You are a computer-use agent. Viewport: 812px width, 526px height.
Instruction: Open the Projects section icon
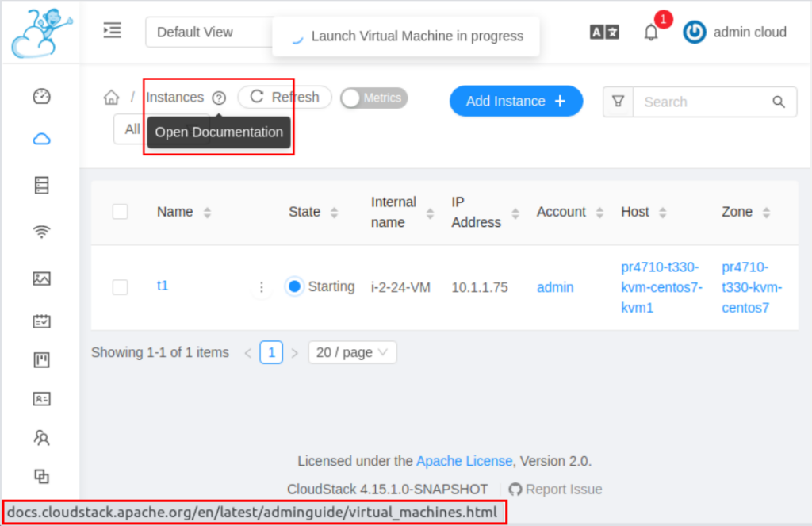(41, 359)
